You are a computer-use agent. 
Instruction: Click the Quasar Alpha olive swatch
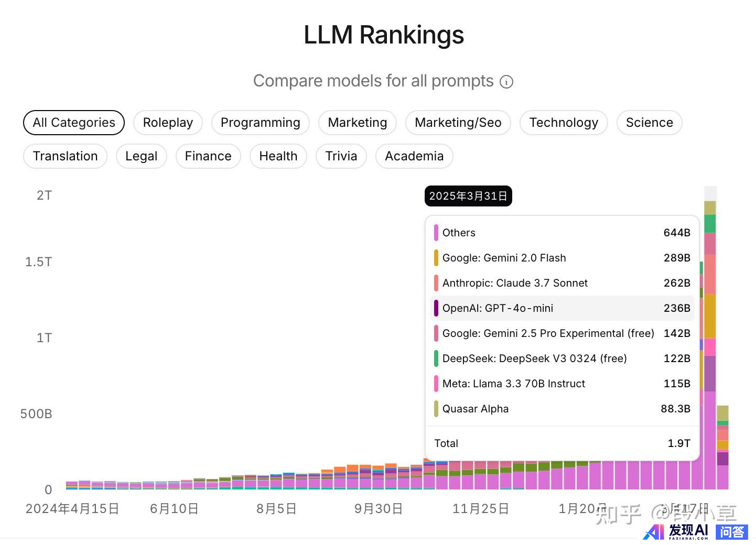click(436, 409)
